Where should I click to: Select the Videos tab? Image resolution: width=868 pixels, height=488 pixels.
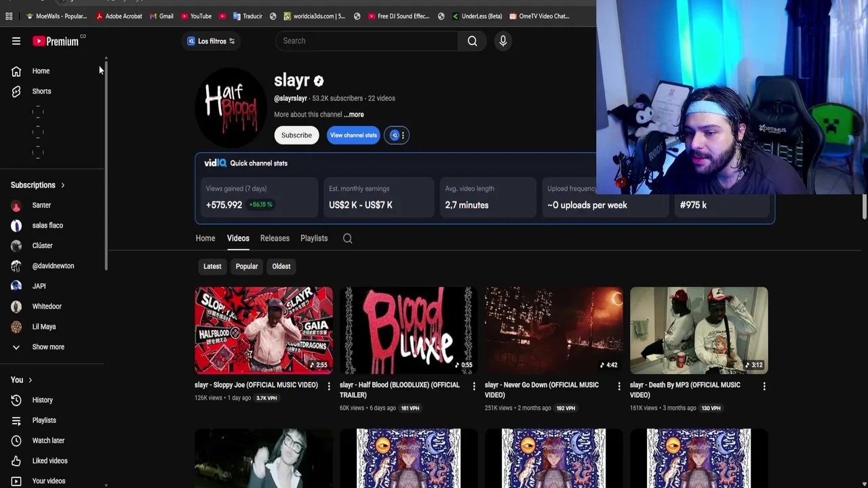point(238,238)
